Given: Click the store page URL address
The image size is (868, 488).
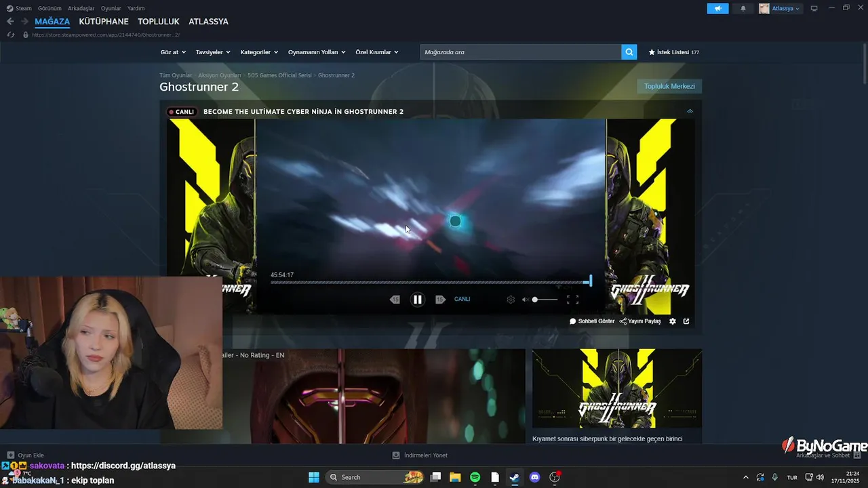Looking at the screenshot, I should [106, 35].
